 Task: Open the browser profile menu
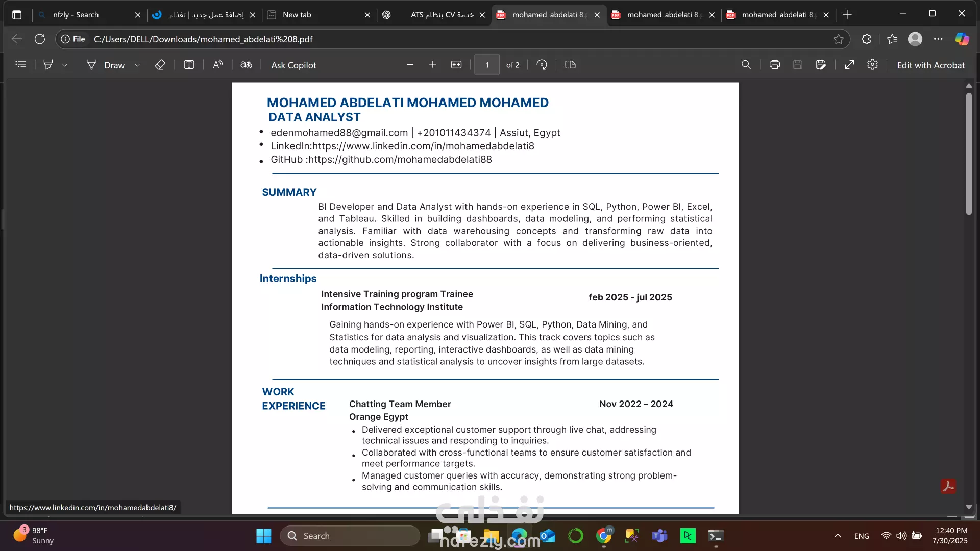915,39
